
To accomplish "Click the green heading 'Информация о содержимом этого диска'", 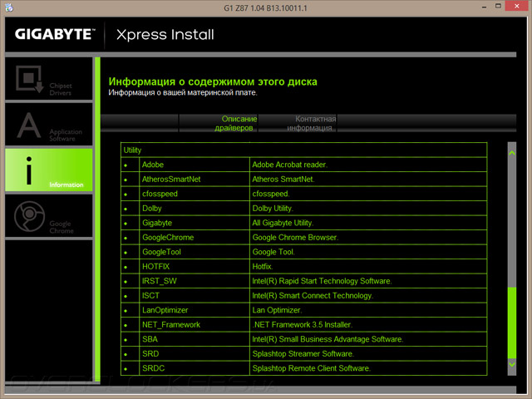I will [x=213, y=81].
